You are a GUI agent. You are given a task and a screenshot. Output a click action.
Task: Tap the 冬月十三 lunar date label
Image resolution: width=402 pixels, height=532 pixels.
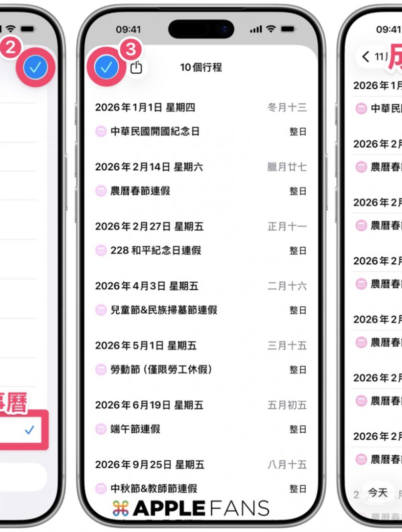(x=287, y=108)
